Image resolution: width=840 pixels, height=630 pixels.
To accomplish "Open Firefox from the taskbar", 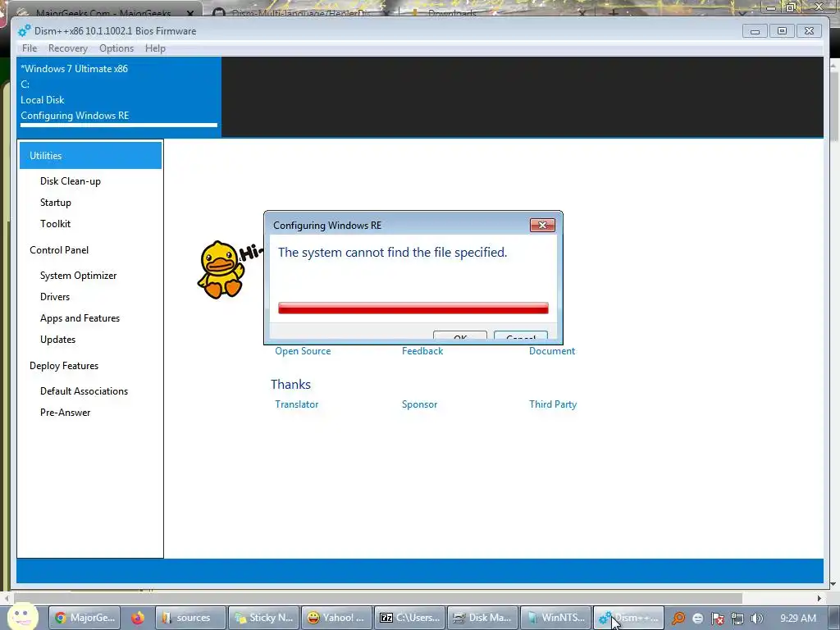I will pyautogui.click(x=138, y=618).
